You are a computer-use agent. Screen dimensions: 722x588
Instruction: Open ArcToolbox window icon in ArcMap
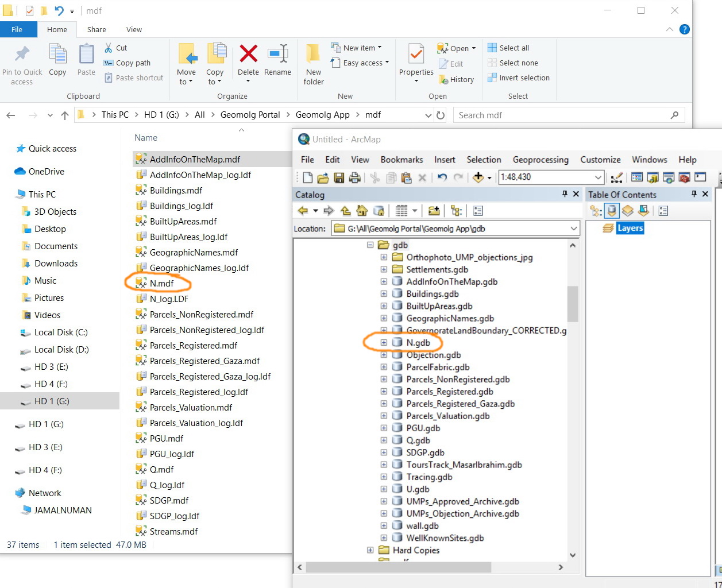684,177
